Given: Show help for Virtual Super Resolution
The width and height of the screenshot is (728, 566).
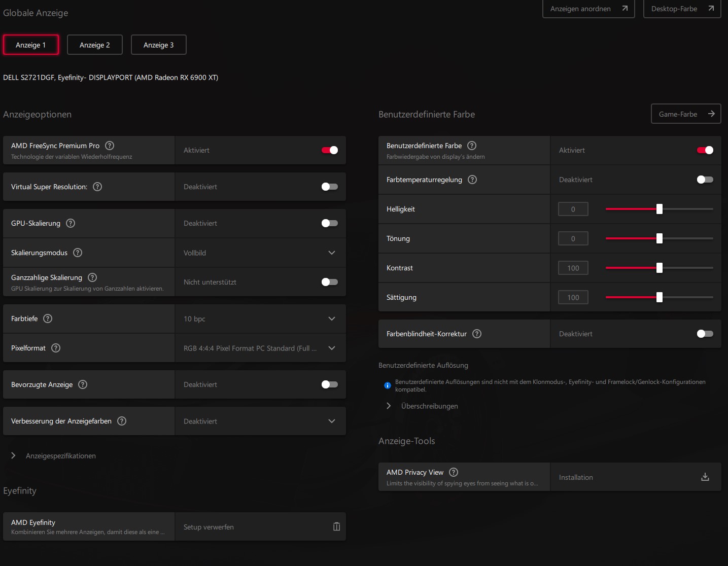Looking at the screenshot, I should point(97,187).
